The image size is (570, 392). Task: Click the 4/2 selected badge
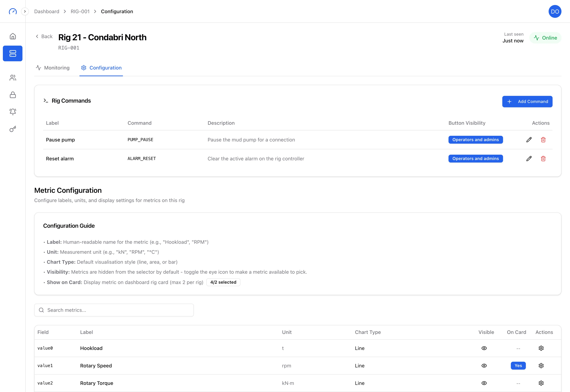pos(223,282)
